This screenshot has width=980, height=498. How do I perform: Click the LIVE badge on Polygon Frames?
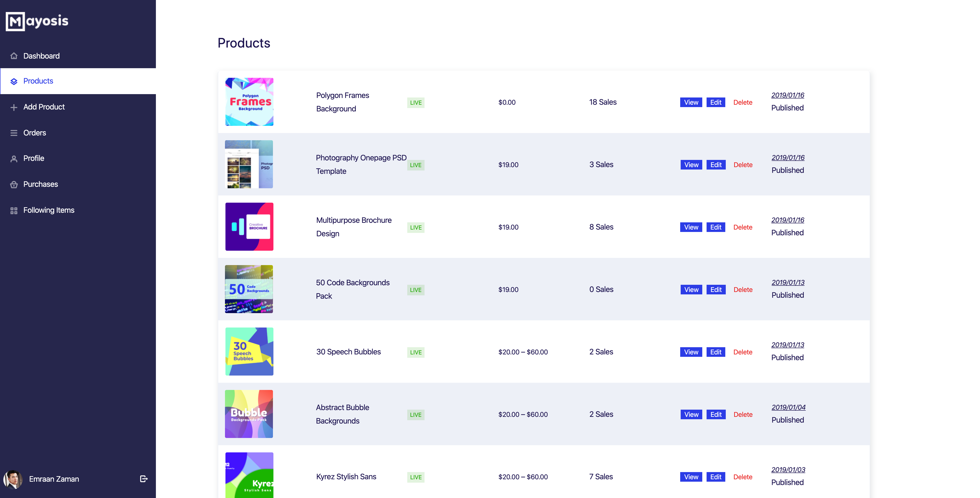coord(415,103)
